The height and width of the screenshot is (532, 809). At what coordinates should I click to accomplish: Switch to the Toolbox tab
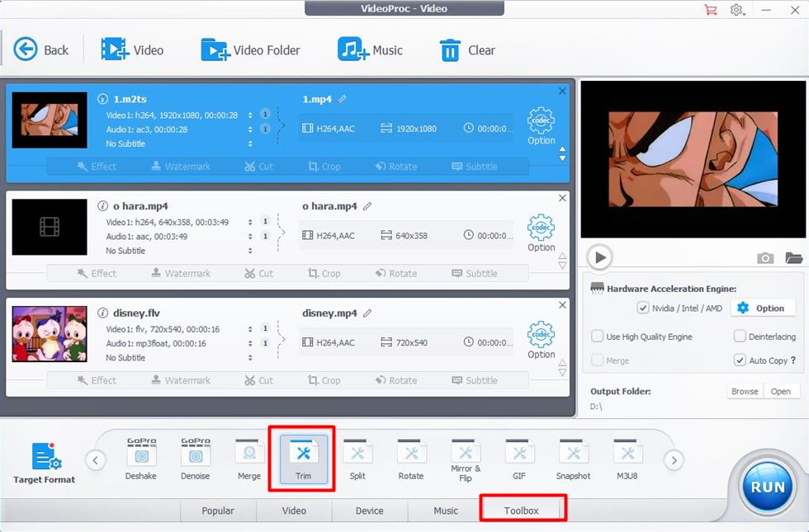pyautogui.click(x=521, y=511)
